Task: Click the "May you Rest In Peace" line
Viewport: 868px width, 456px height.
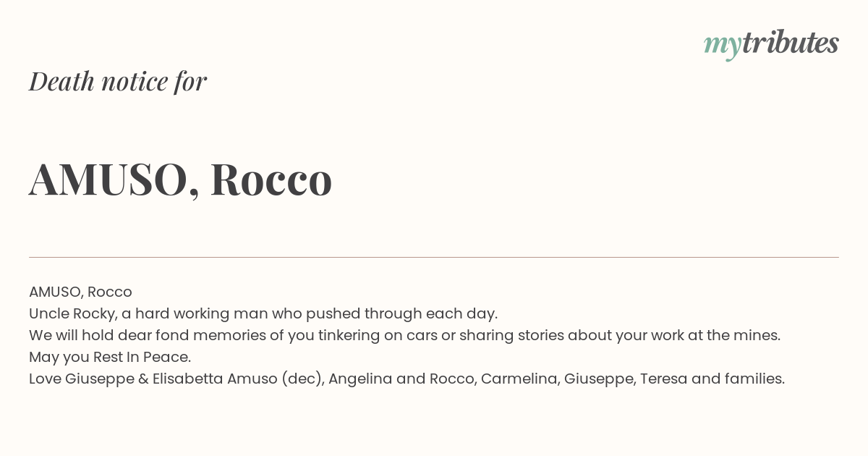Action: pos(110,357)
